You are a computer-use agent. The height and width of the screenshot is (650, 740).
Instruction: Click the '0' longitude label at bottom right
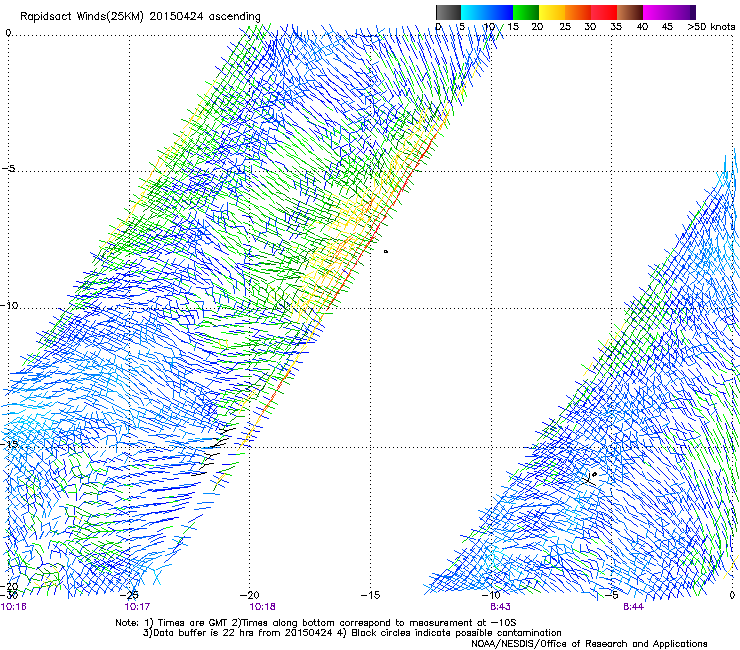(x=732, y=595)
